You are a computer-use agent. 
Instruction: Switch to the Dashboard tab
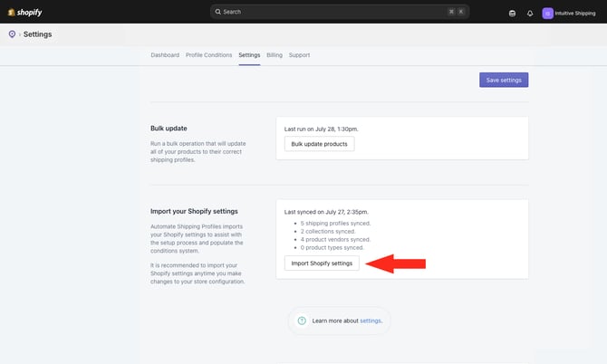click(165, 55)
